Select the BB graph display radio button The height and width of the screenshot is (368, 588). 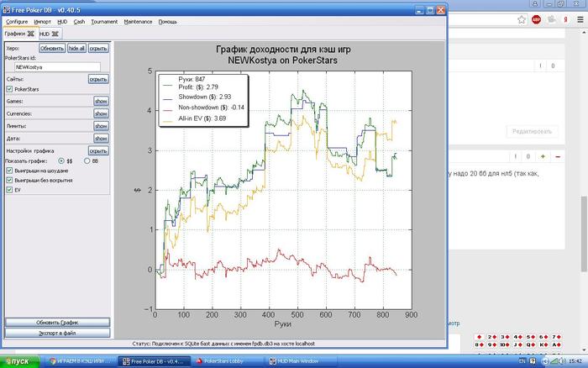pyautogui.click(x=87, y=161)
